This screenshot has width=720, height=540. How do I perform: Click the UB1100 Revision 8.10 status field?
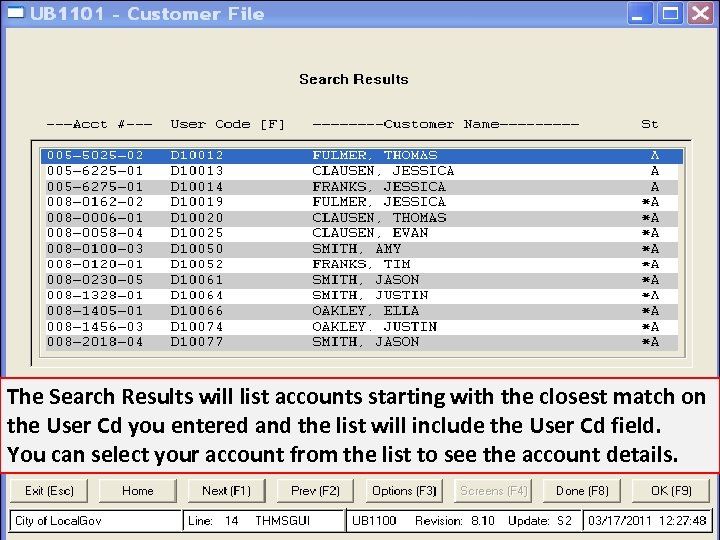coord(463,521)
